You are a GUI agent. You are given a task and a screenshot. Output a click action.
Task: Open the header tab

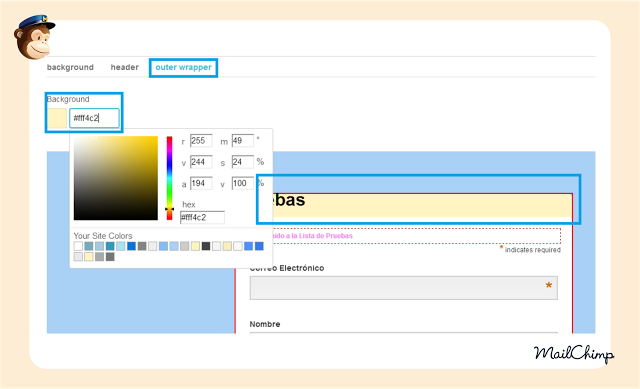click(124, 67)
